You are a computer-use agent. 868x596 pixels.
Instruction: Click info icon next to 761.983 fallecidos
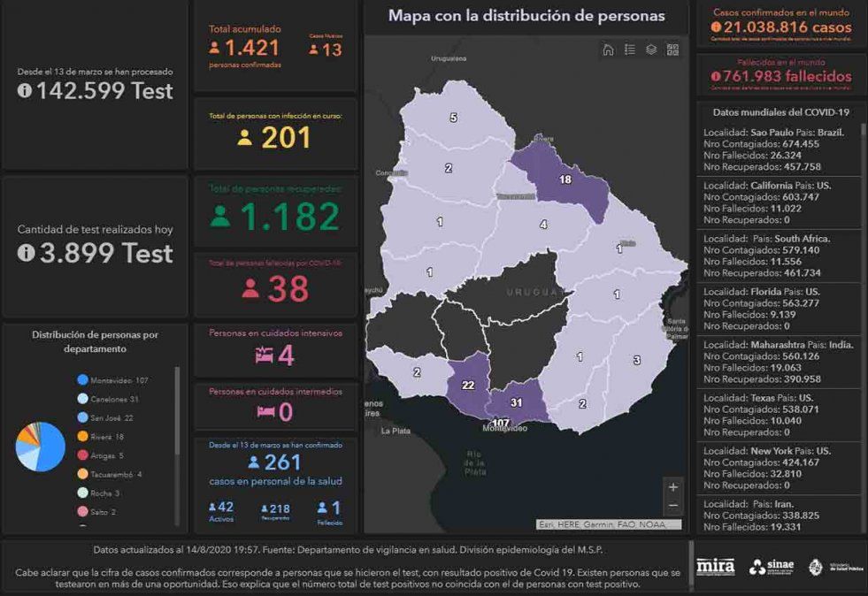(x=716, y=77)
